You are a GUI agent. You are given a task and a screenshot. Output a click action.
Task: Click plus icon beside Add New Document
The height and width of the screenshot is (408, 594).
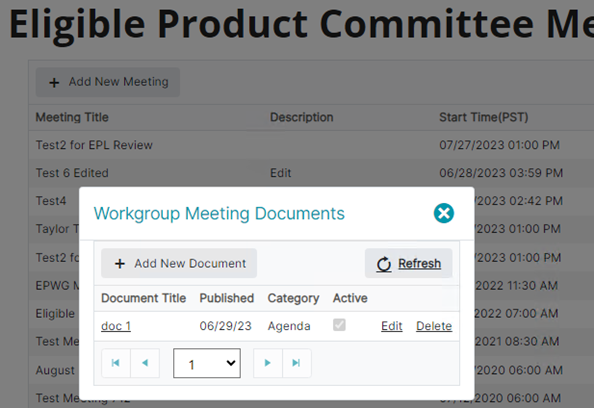tap(120, 264)
